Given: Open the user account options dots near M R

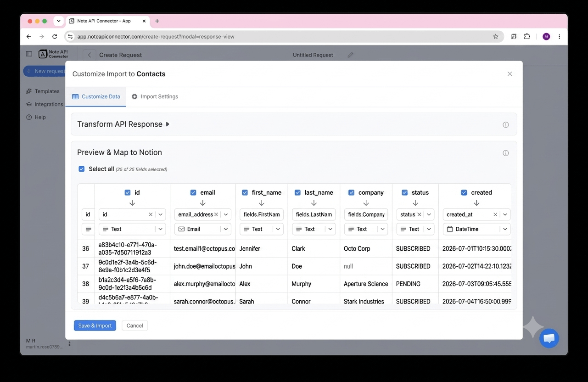Looking at the screenshot, I should pos(69,344).
